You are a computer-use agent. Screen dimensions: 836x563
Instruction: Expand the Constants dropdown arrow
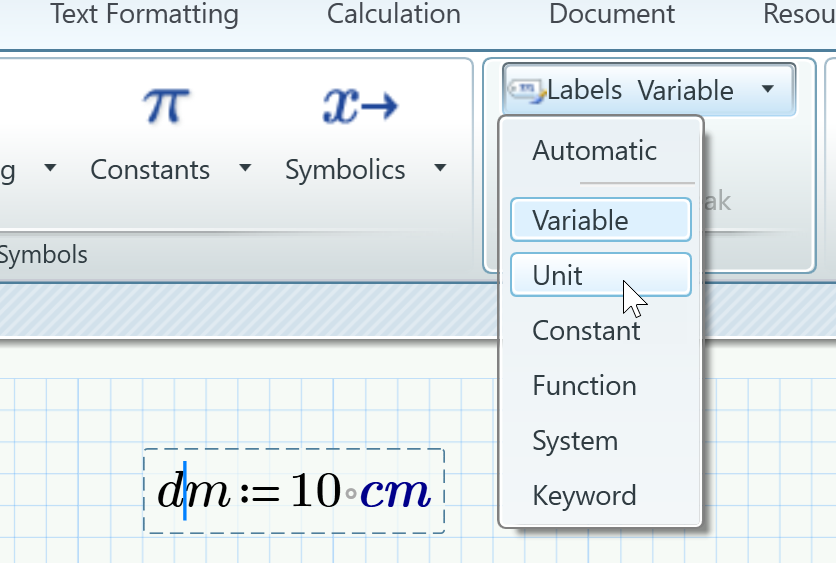[245, 169]
